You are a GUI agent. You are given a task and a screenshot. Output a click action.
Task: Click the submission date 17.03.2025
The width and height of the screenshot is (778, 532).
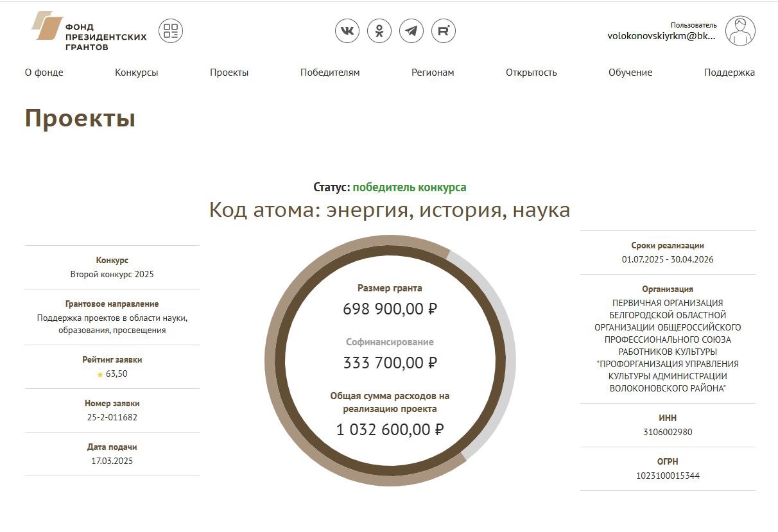tap(112, 461)
